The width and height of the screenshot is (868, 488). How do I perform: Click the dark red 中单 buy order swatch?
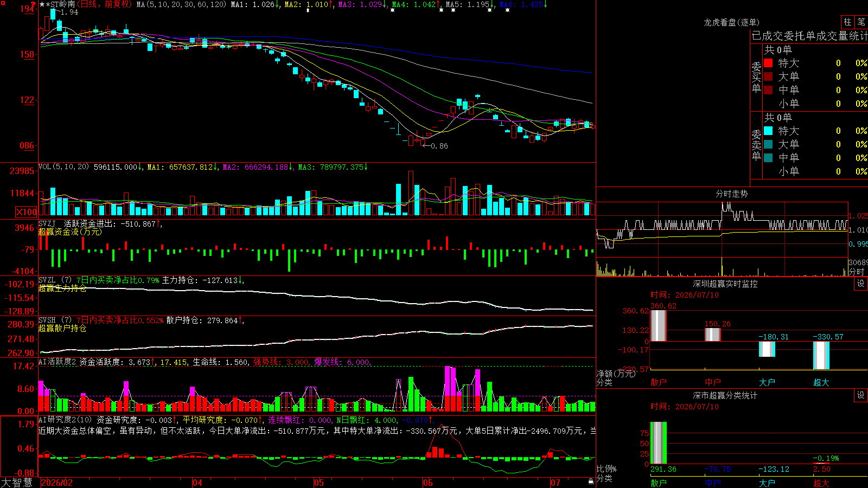pos(768,90)
